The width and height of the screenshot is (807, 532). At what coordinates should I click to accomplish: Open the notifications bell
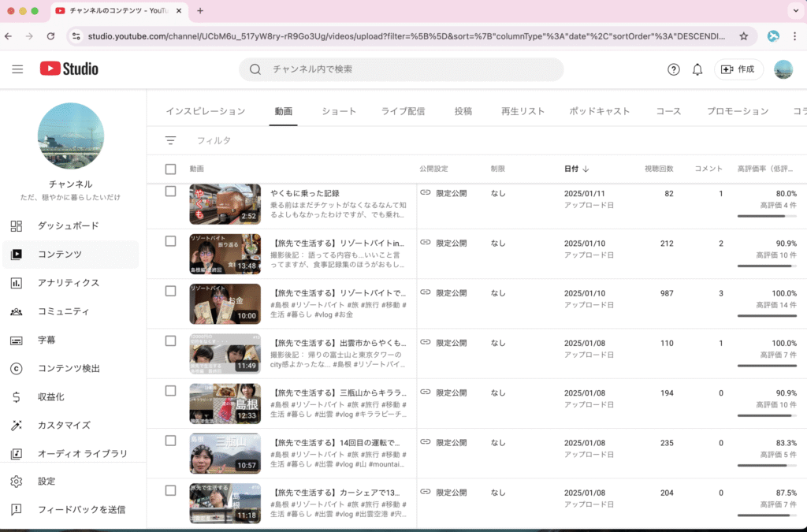tap(697, 69)
